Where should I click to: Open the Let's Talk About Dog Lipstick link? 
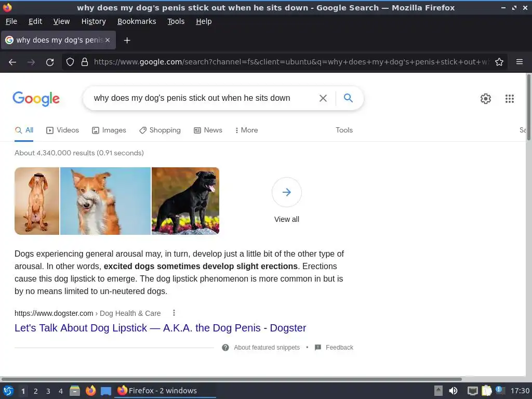[x=160, y=328]
